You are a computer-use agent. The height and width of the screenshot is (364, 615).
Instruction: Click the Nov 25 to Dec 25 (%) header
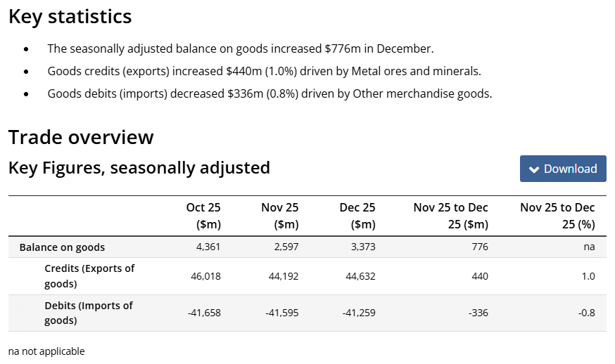point(557,216)
